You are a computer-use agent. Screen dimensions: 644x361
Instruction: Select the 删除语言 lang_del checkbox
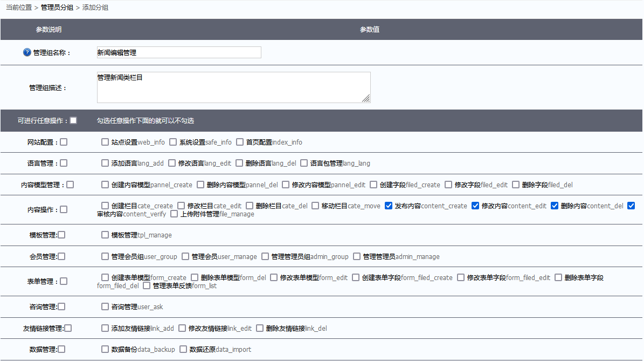pyautogui.click(x=239, y=163)
